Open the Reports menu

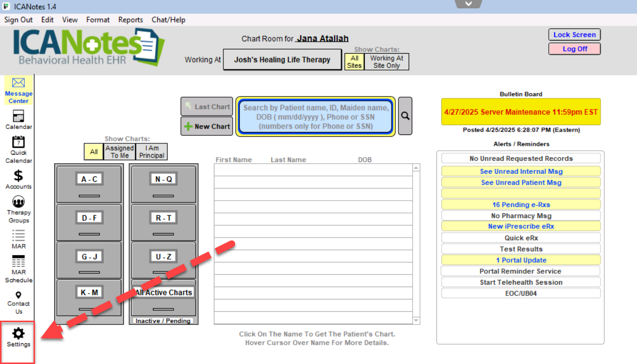[x=131, y=20]
